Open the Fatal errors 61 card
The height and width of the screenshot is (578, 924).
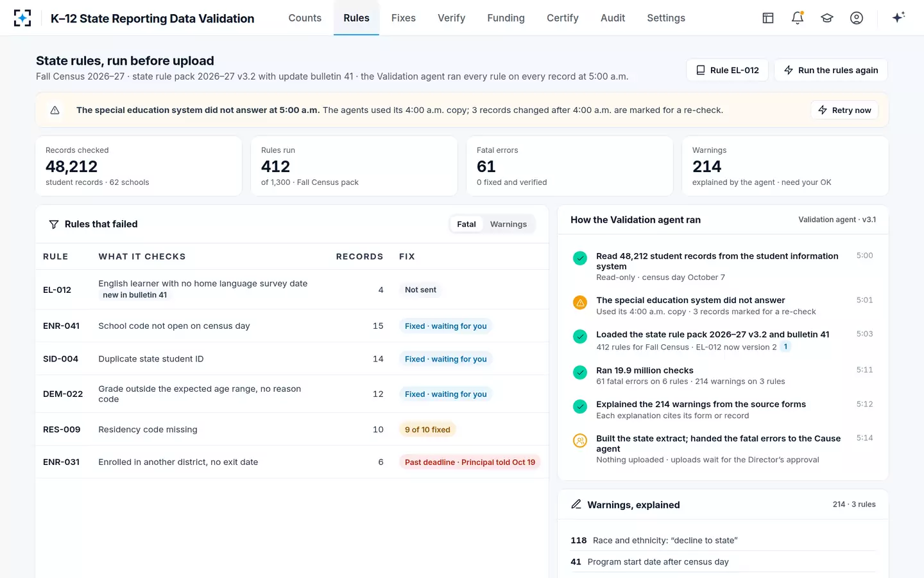pos(569,166)
